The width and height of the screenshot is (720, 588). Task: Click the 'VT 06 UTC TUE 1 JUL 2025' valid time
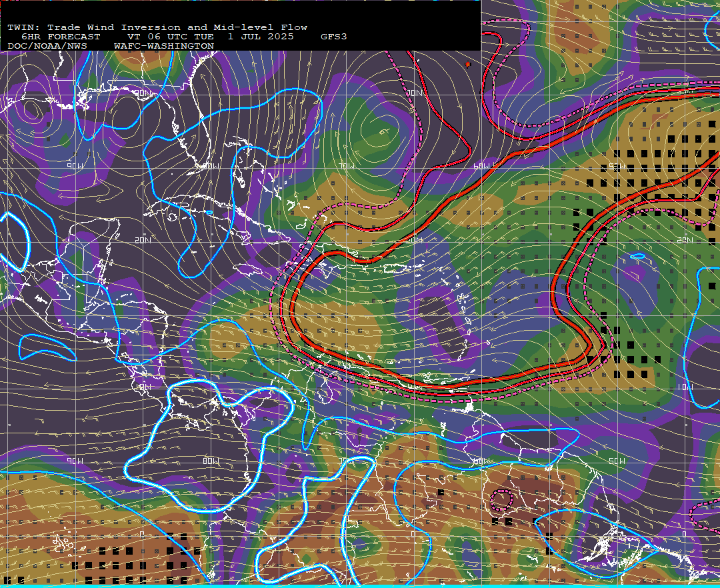(x=211, y=37)
